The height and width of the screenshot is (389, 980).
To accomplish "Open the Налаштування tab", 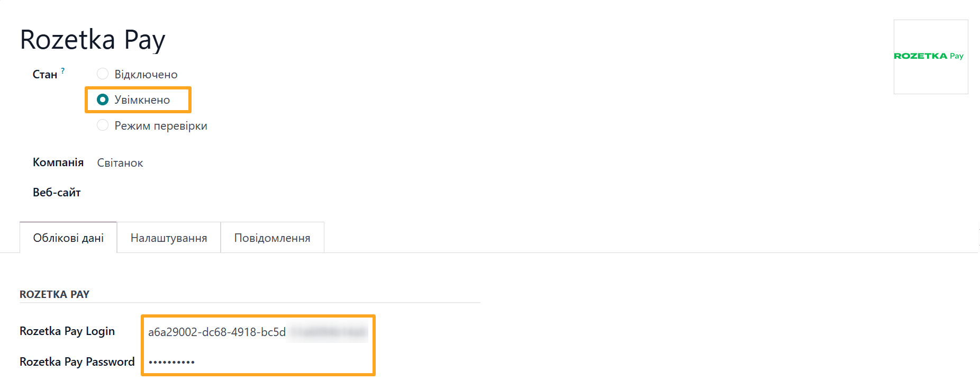I will [x=168, y=238].
